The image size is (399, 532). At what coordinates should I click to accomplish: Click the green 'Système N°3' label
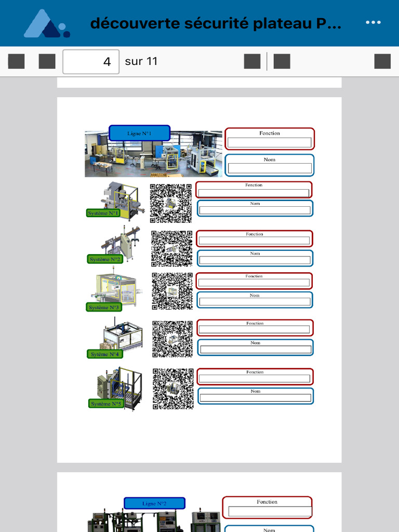tap(104, 307)
